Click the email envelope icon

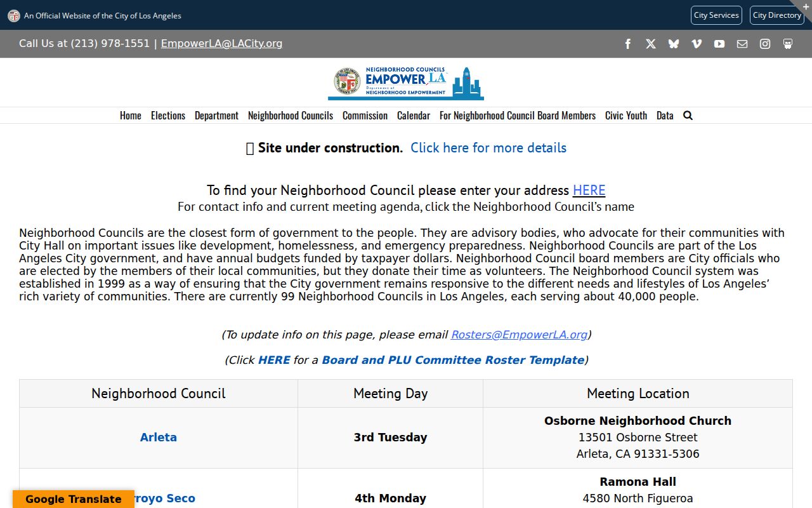(x=742, y=44)
